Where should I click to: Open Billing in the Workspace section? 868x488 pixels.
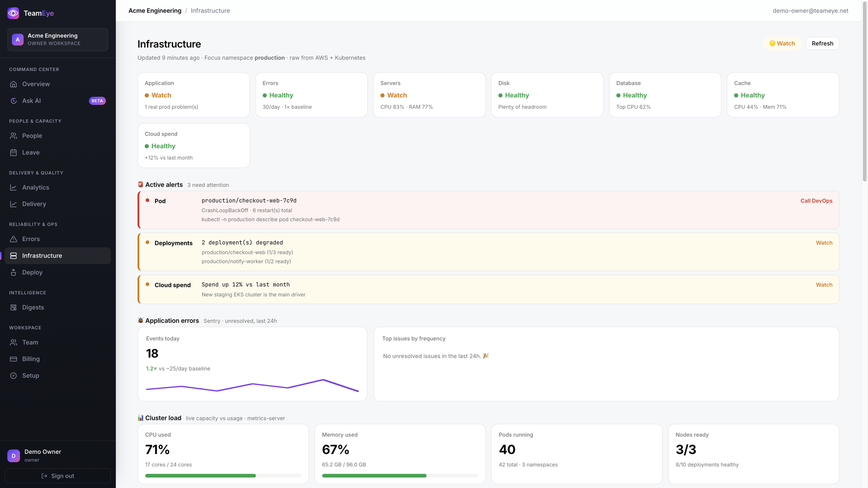(58, 359)
